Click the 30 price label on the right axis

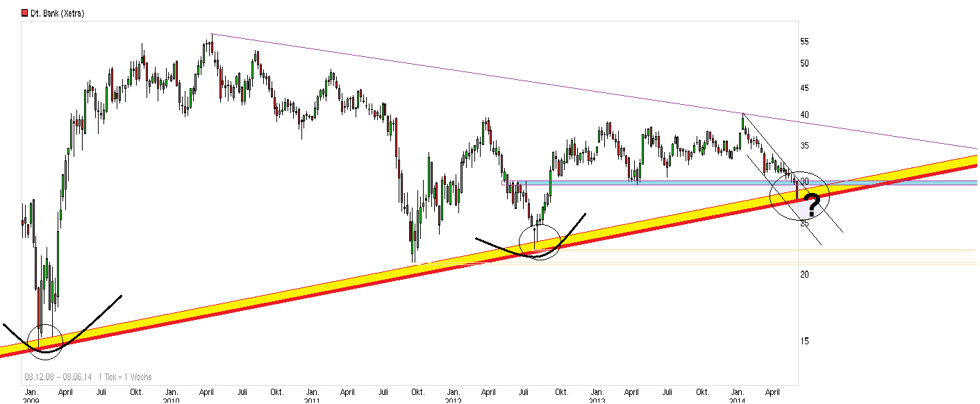coord(804,180)
